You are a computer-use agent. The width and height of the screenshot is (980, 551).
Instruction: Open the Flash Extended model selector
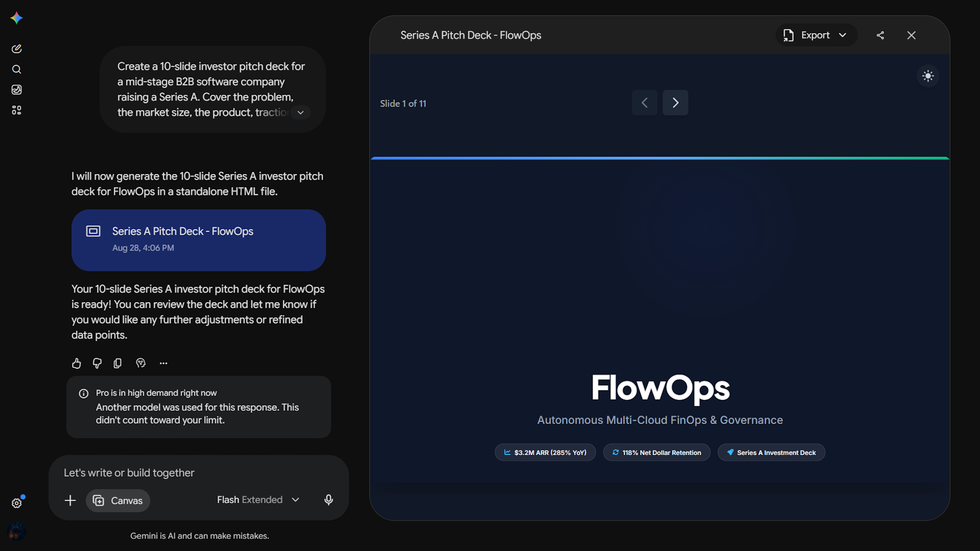click(258, 500)
